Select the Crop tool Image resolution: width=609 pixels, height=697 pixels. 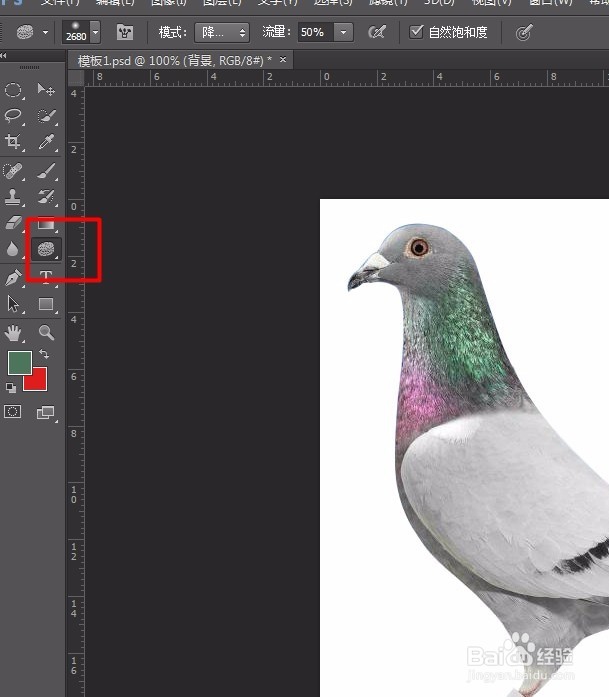pyautogui.click(x=13, y=142)
